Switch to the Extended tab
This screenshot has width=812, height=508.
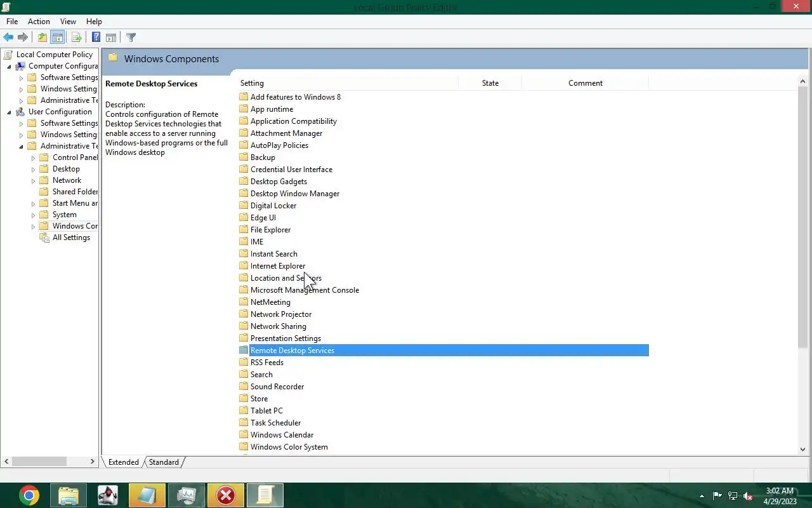pyautogui.click(x=123, y=462)
